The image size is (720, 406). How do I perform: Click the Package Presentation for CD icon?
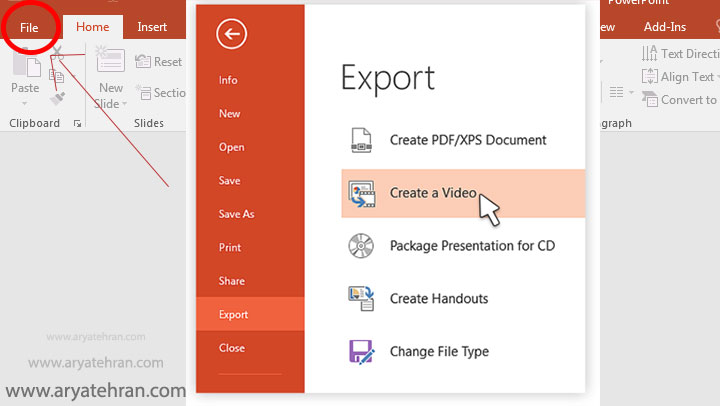point(361,245)
